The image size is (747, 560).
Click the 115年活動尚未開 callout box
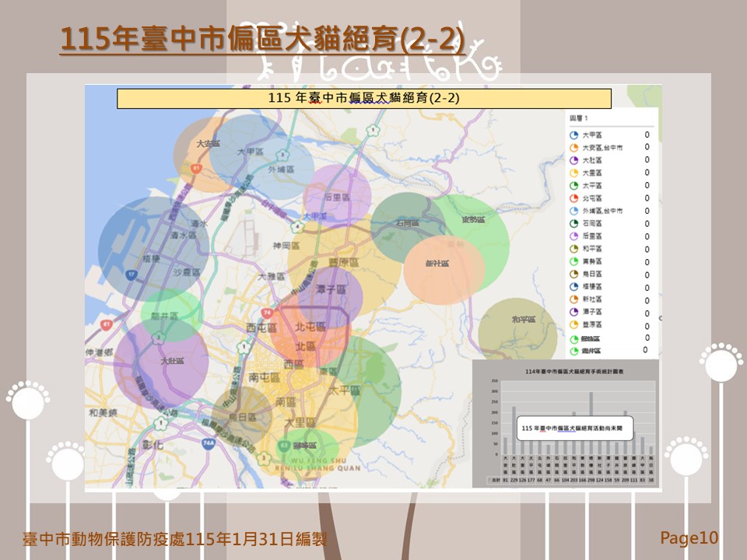575,429
